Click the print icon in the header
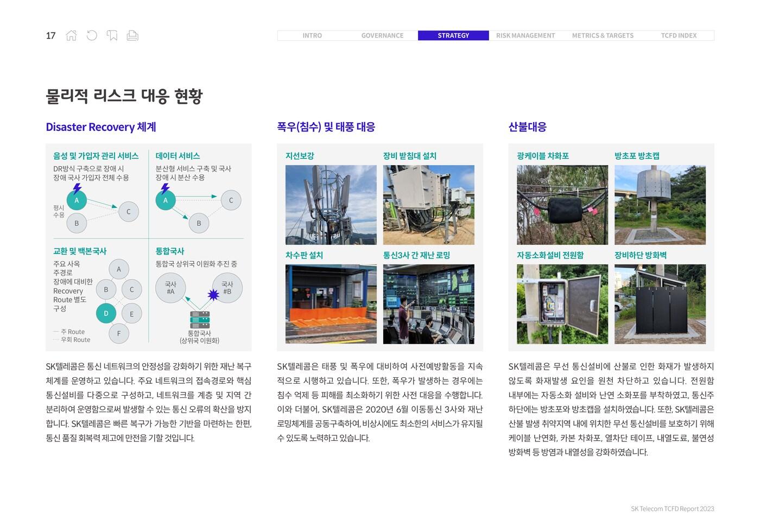Screen dimensions: 760x532 [x=132, y=36]
